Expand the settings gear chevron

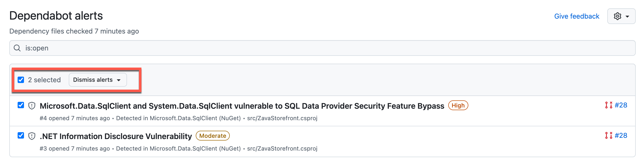(628, 16)
